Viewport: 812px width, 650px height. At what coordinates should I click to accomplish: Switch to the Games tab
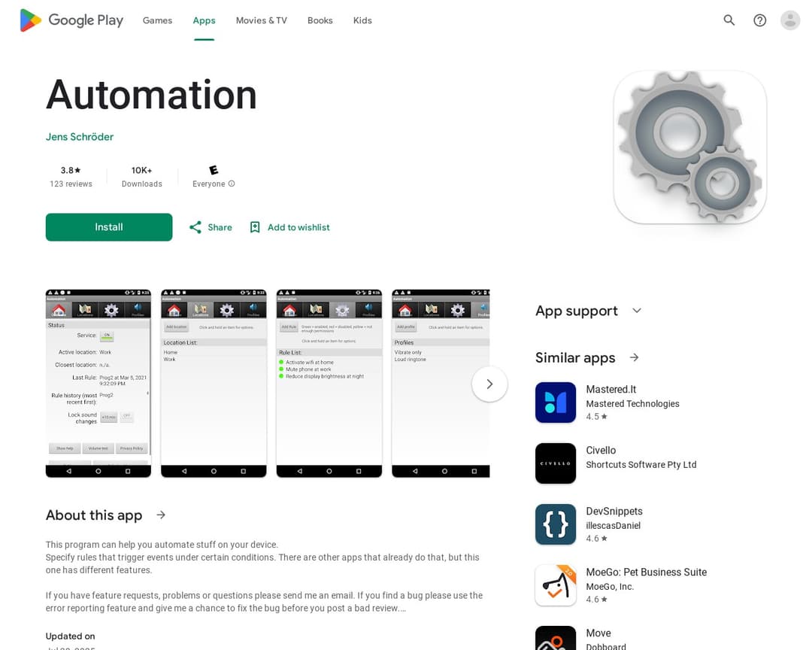point(157,20)
